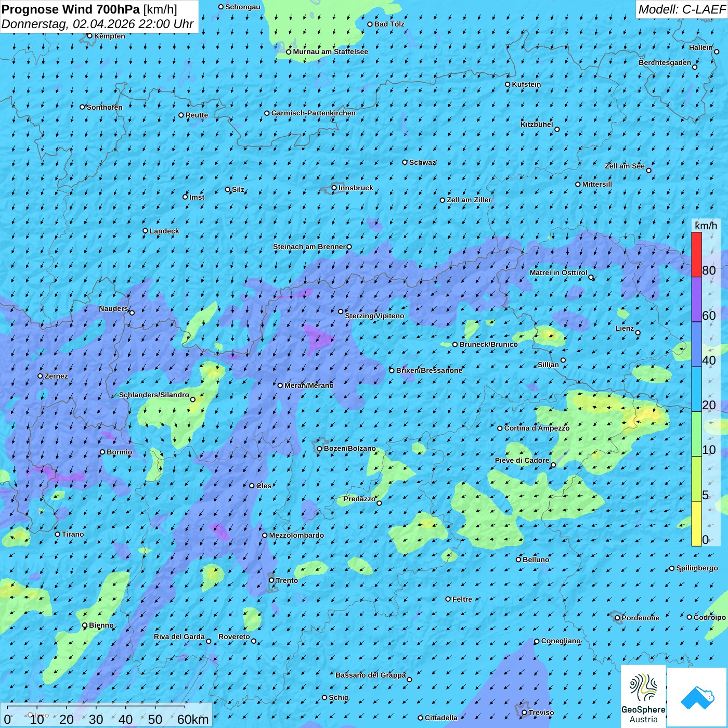Viewport: 728px width, 728px height.
Task: Click the 'Mezzolombardo' label
Action: tap(296, 535)
